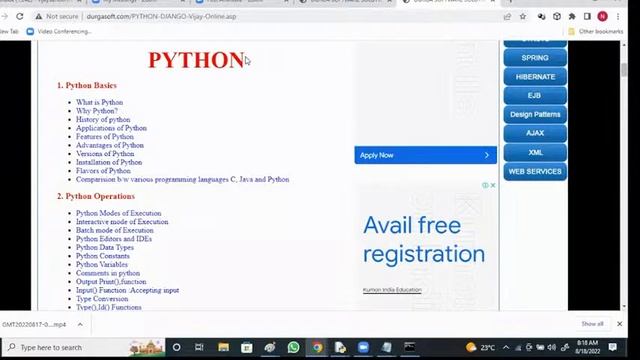Click the Not secure warning icon
The height and width of the screenshot is (360, 640).
pyautogui.click(x=38, y=16)
